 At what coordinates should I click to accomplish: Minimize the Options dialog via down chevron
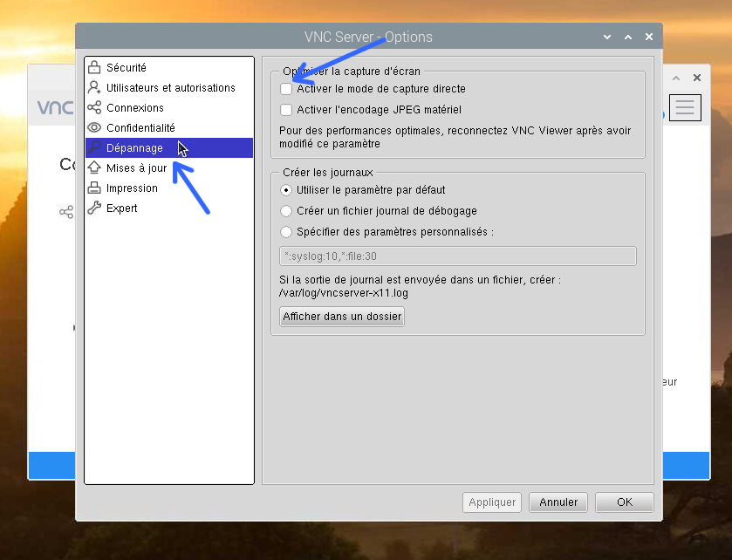[607, 37]
